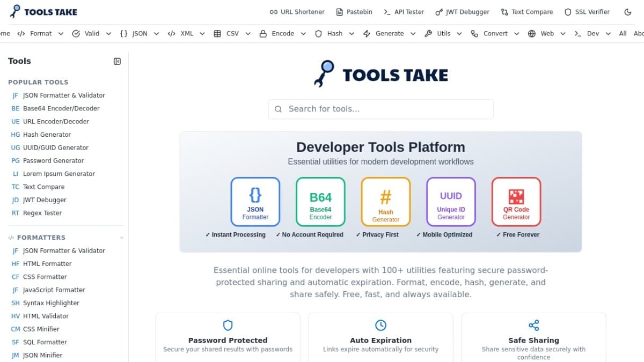This screenshot has width=644, height=362.
Task: Open the JWT Debugger from top navigation
Action: point(463,11)
